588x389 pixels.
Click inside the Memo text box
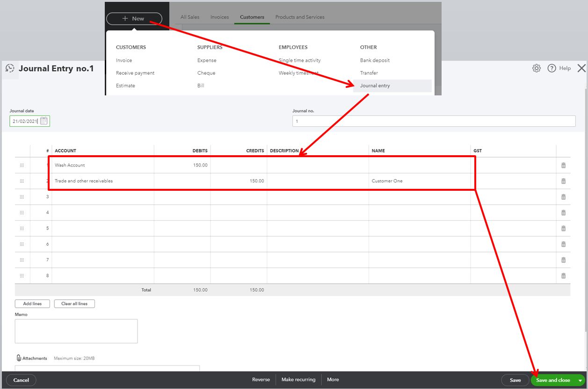[x=76, y=331]
